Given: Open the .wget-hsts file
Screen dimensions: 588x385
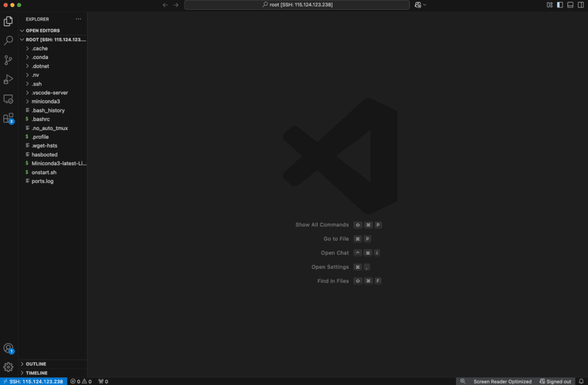Looking at the screenshot, I should pyautogui.click(x=53, y=145).
